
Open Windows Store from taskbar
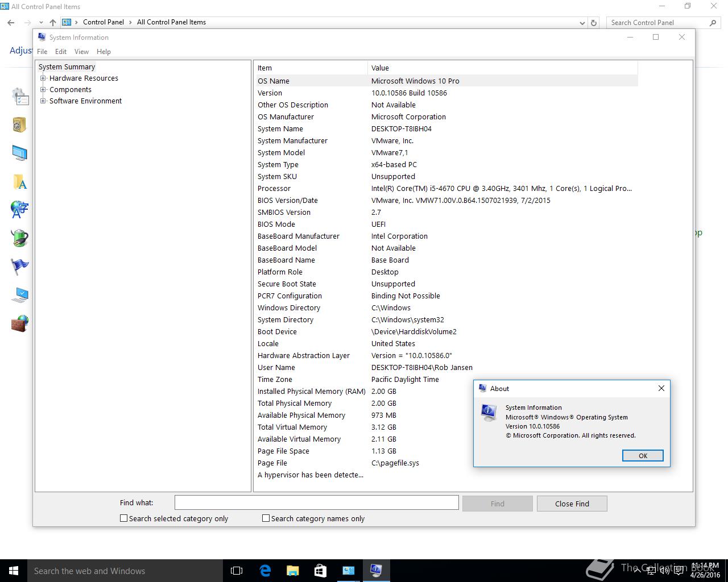click(320, 571)
